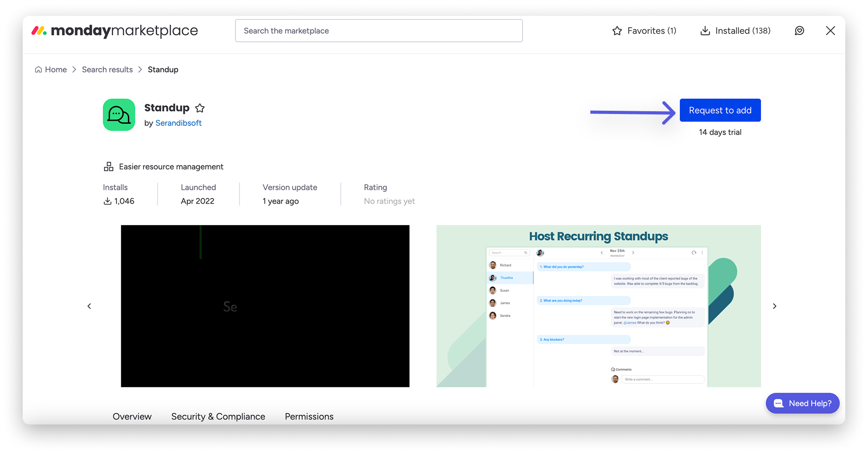
Task: Switch to the Overview tab
Action: [x=132, y=416]
